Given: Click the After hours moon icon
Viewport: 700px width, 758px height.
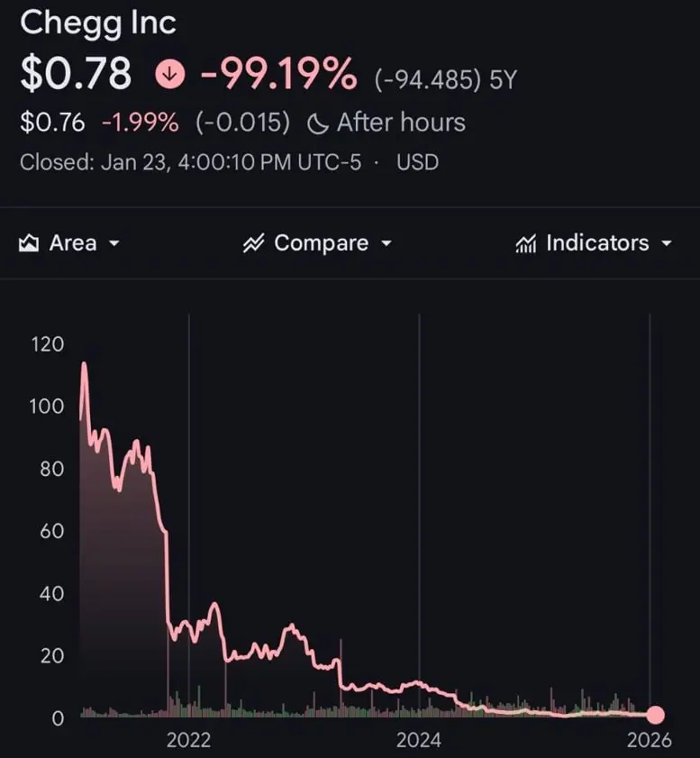Looking at the screenshot, I should (318, 123).
